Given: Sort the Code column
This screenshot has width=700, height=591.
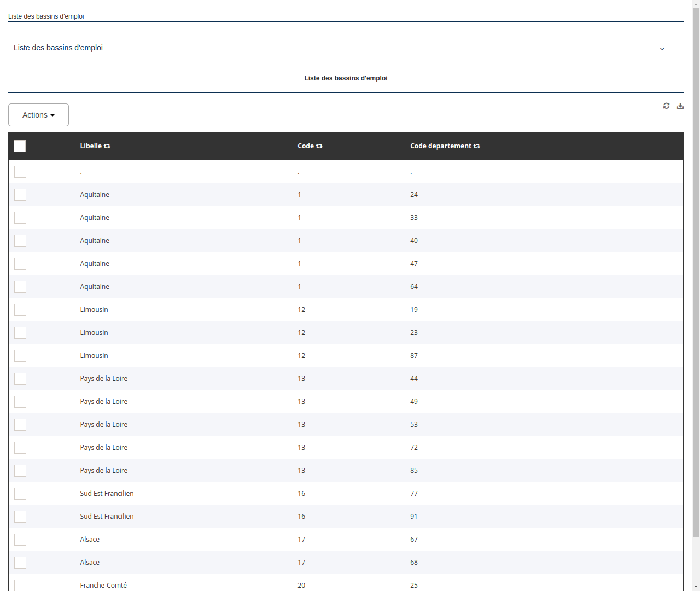Looking at the screenshot, I should click(x=319, y=146).
